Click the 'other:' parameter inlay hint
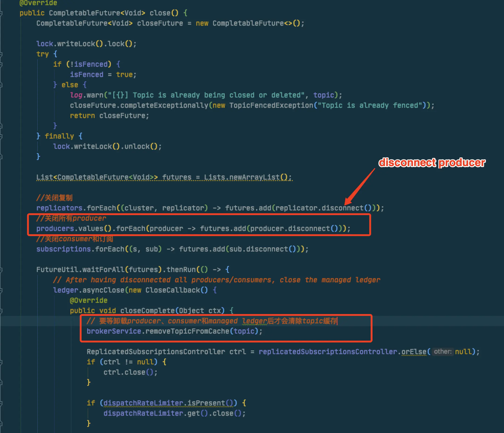This screenshot has width=504, height=433. [x=442, y=352]
